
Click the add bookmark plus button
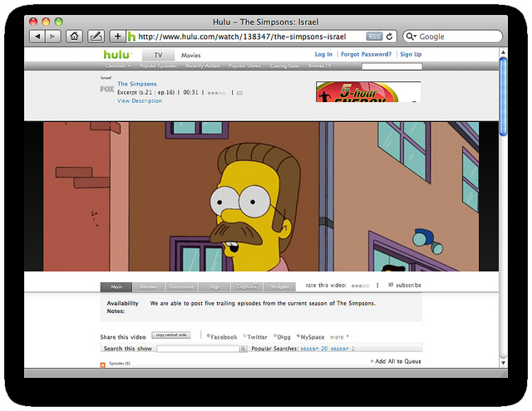117,37
